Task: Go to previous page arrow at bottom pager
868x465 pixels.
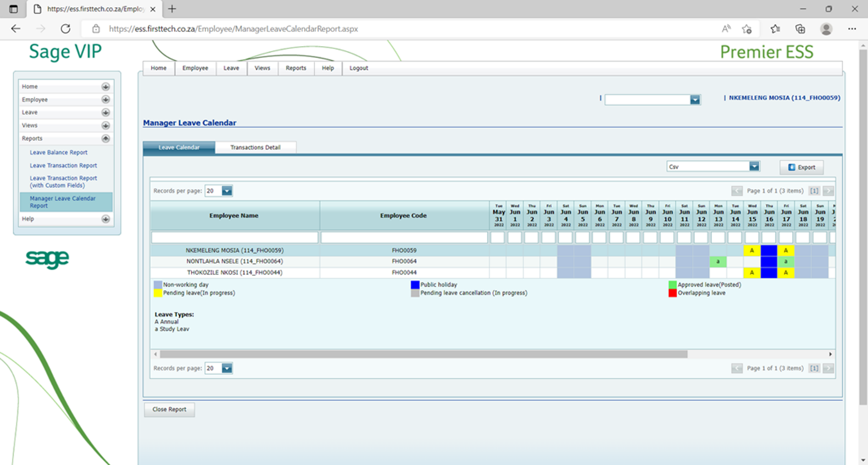Action: [737, 368]
